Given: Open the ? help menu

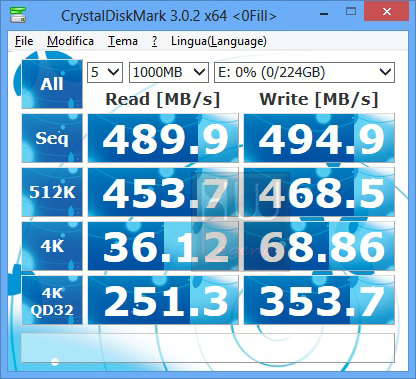Looking at the screenshot, I should tap(154, 41).
